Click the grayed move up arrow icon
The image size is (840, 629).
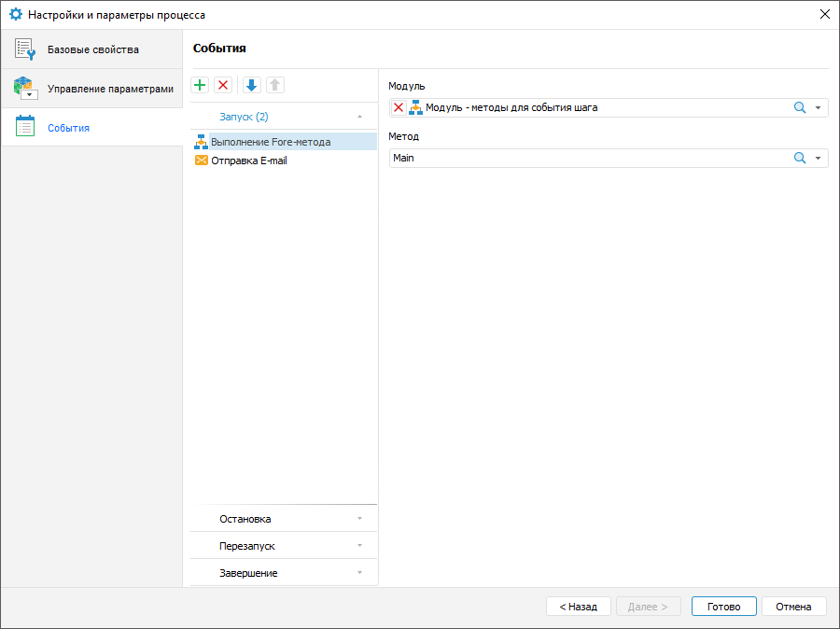point(274,85)
